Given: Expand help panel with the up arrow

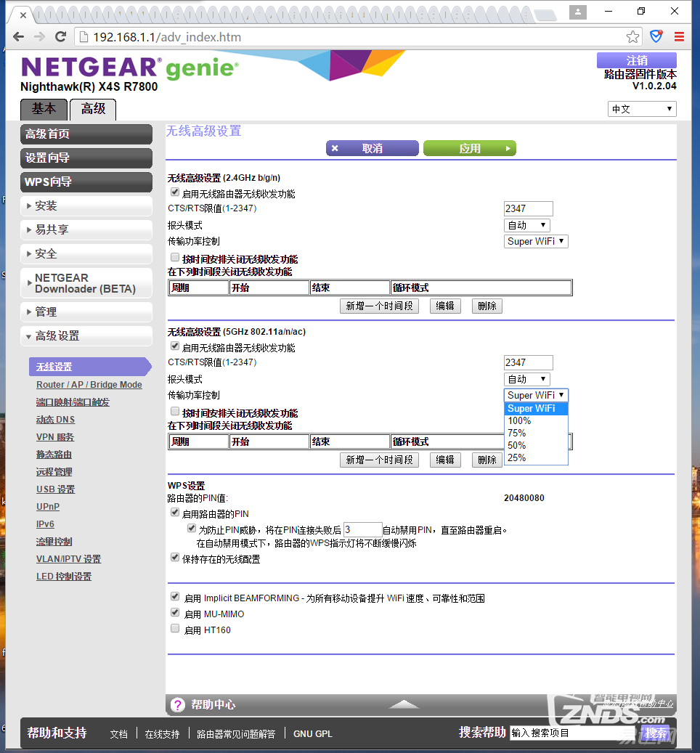Looking at the screenshot, I should click(404, 704).
